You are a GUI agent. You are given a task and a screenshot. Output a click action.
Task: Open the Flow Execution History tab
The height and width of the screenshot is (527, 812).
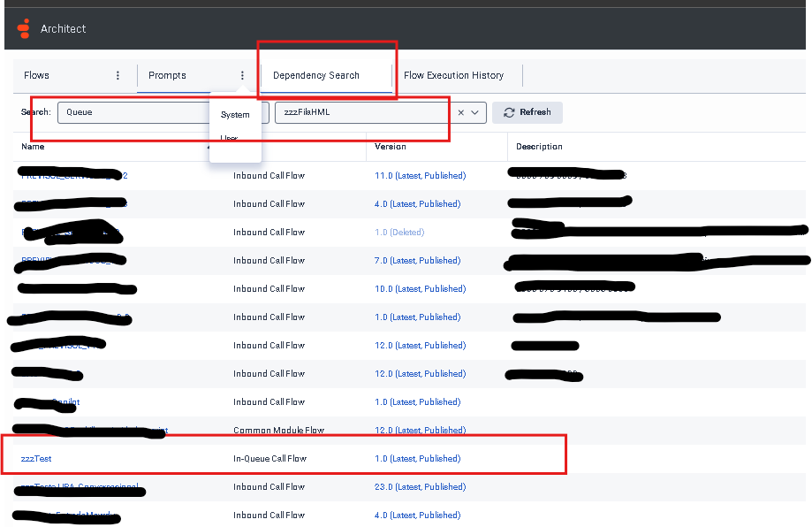[x=453, y=76]
